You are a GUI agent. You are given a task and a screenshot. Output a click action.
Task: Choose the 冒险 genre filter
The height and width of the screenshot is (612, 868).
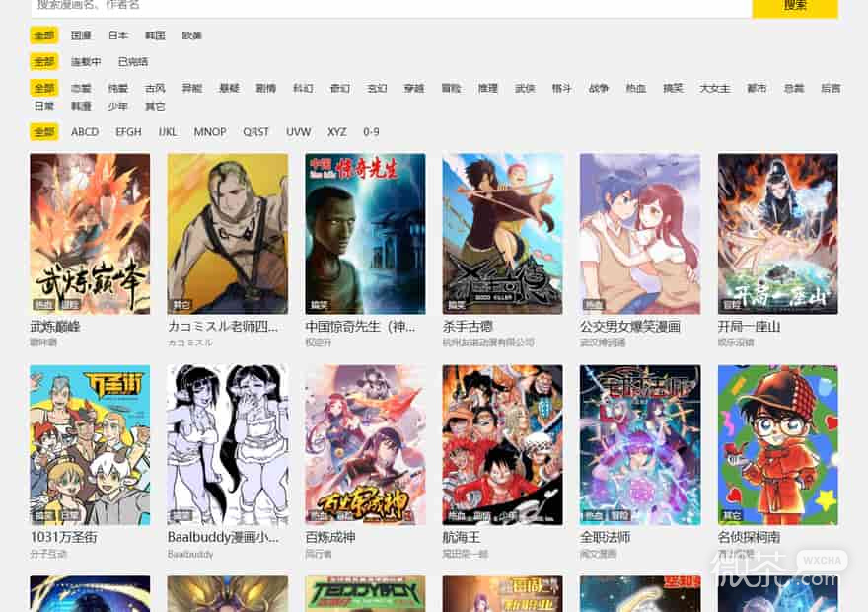pos(451,88)
